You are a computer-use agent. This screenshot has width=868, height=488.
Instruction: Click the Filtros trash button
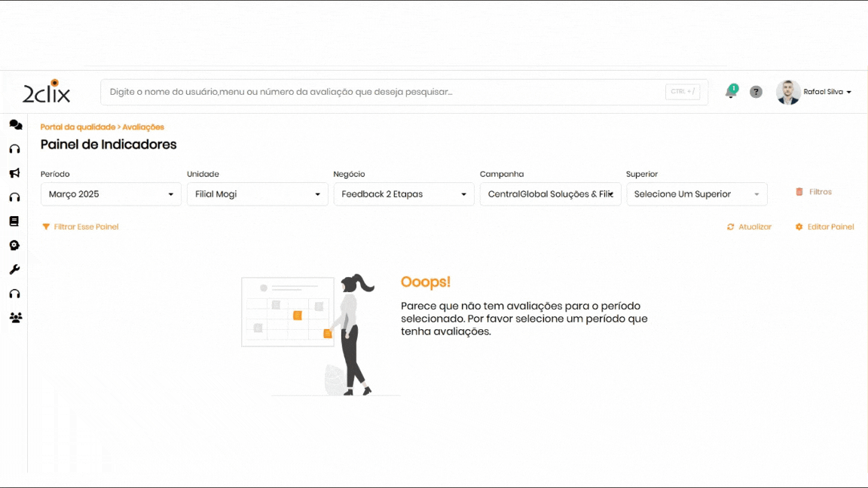pyautogui.click(x=814, y=192)
